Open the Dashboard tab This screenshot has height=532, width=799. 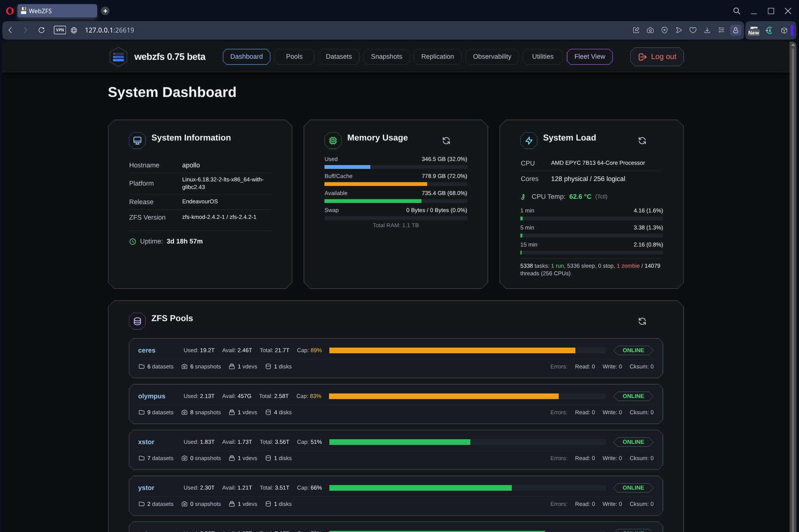(246, 57)
